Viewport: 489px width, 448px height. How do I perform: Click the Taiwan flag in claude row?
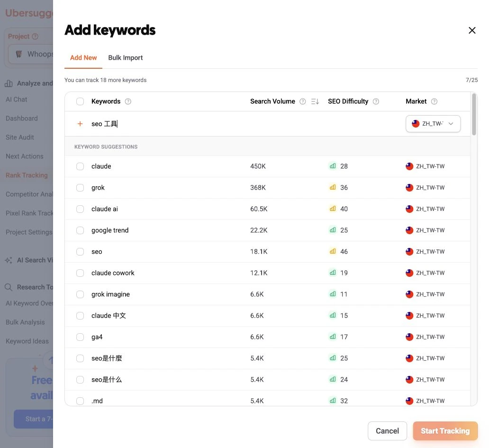pyautogui.click(x=409, y=166)
